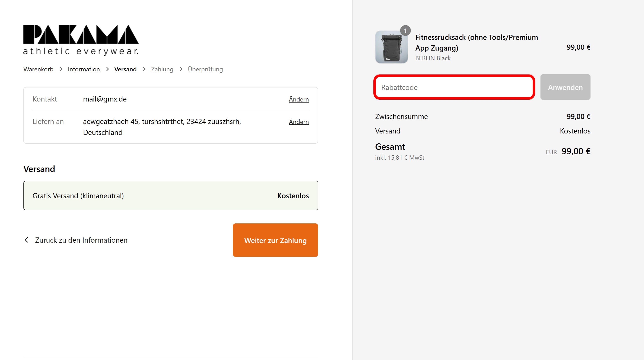Go back to the Information breadcrumb step
The image size is (644, 360).
(x=84, y=69)
